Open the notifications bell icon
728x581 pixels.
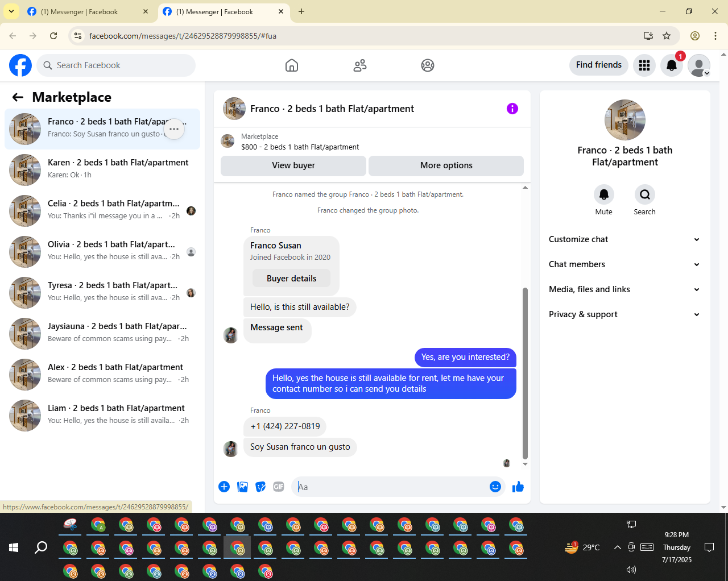click(672, 65)
